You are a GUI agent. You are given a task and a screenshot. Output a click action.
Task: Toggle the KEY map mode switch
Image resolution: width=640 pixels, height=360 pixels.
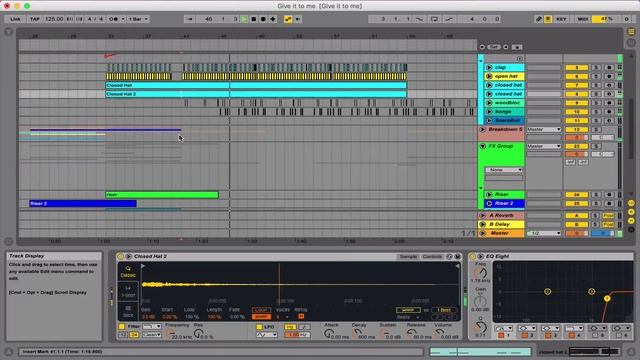pyautogui.click(x=561, y=19)
